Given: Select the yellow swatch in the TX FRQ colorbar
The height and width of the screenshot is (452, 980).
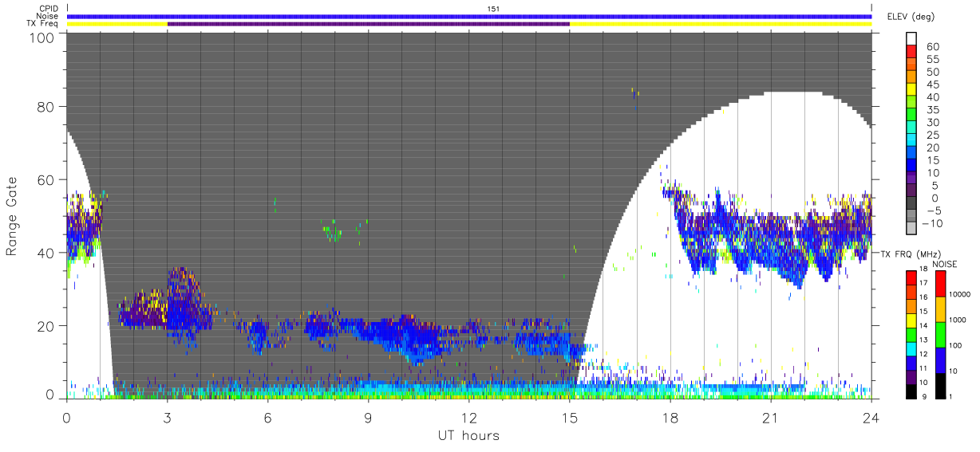Looking at the screenshot, I should [911, 320].
